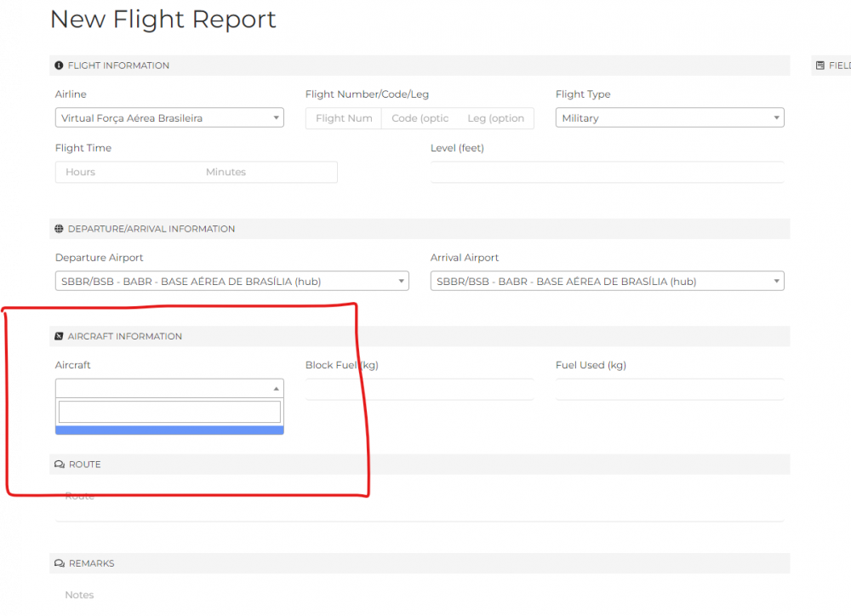Screen dimensions: 851x616
Task: Click the Fields panel icon at right edge
Action: 820,66
